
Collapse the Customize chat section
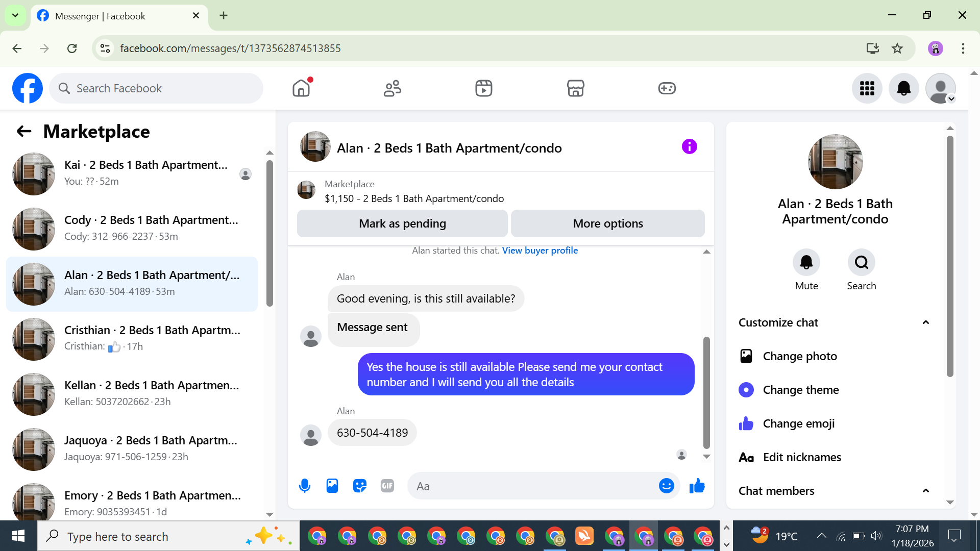click(925, 322)
